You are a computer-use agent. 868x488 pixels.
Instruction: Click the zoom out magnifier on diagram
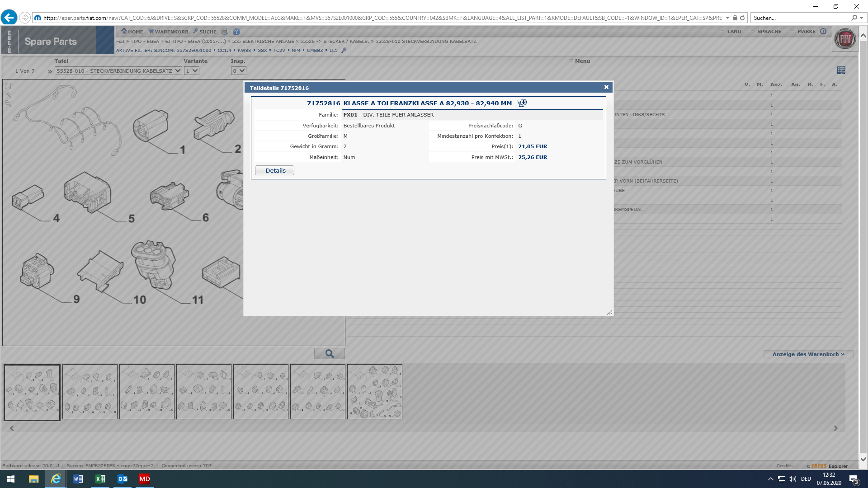(x=8, y=103)
